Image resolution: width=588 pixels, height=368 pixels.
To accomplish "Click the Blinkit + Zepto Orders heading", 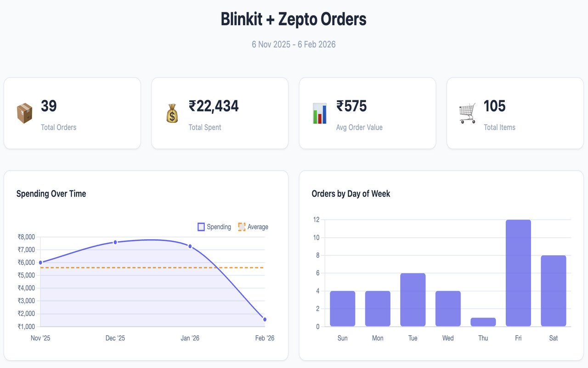I will click(x=294, y=19).
